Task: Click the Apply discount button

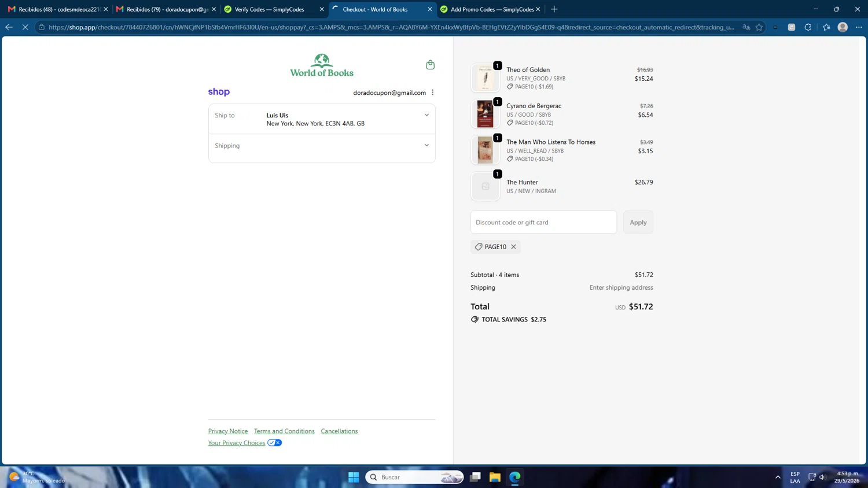Action: coord(638,223)
